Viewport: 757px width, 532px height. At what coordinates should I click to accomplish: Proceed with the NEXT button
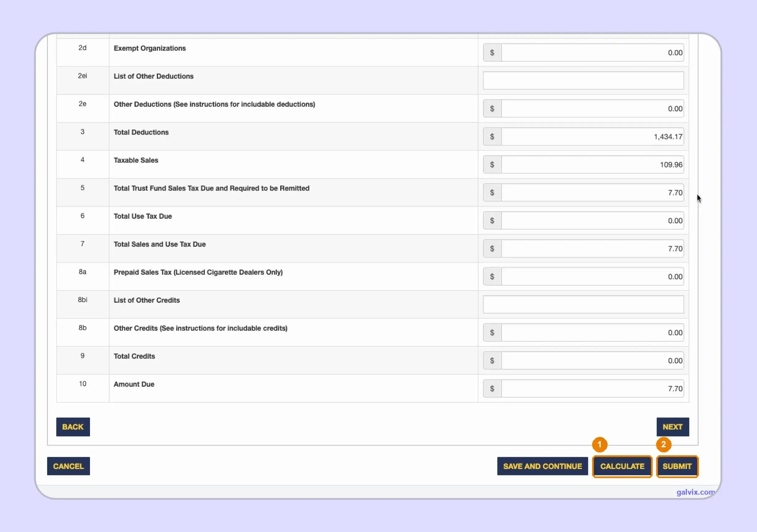673,427
